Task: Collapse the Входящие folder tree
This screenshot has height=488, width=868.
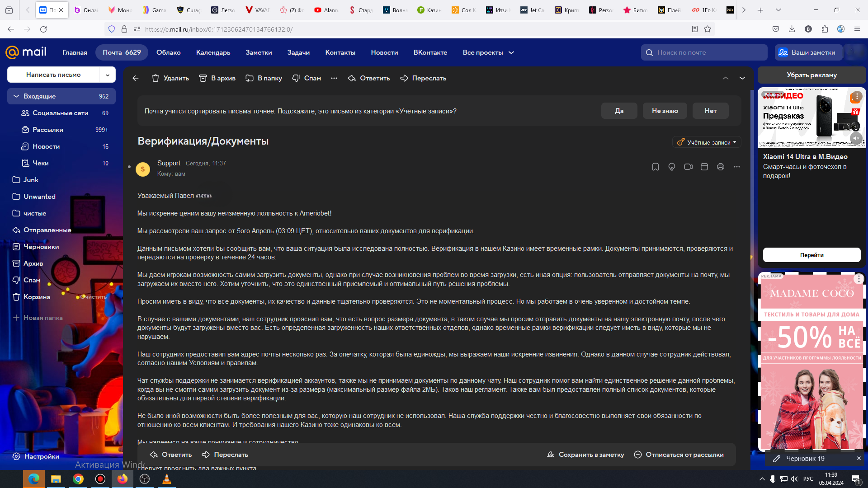Action: click(16, 96)
